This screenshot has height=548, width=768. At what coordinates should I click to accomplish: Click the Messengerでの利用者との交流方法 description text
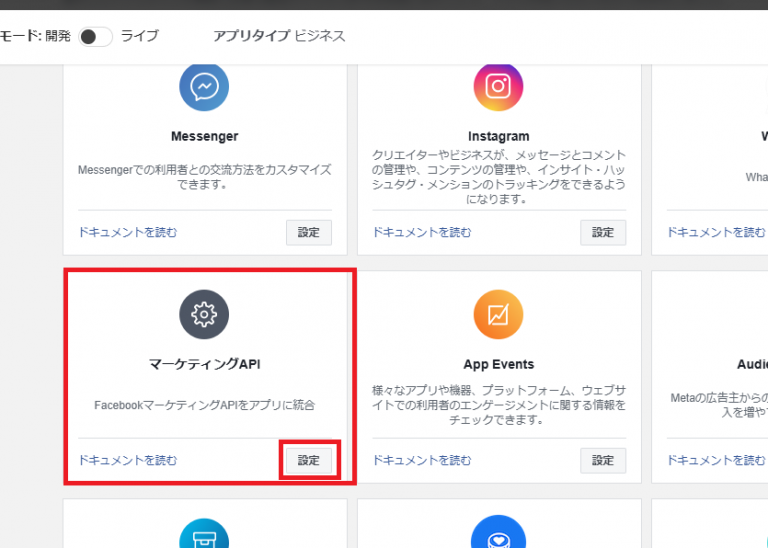(205, 177)
